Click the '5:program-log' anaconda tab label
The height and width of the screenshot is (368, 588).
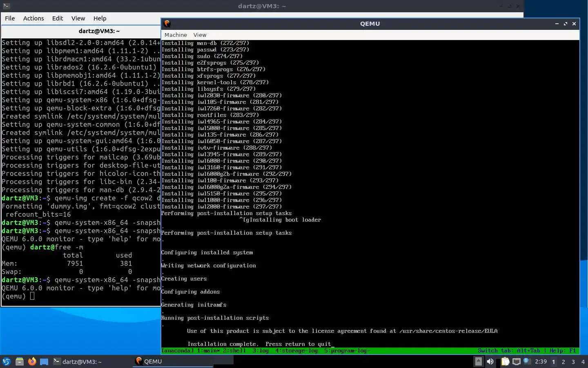347,351
